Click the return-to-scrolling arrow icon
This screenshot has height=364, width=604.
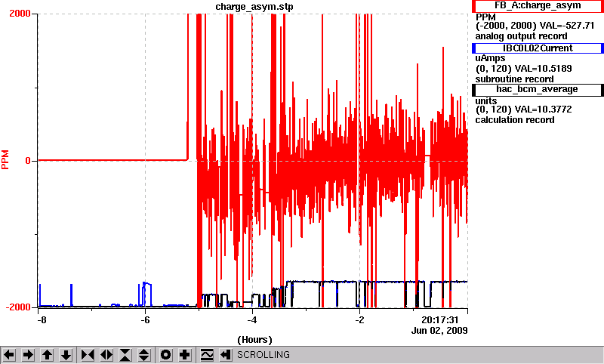tap(226, 354)
